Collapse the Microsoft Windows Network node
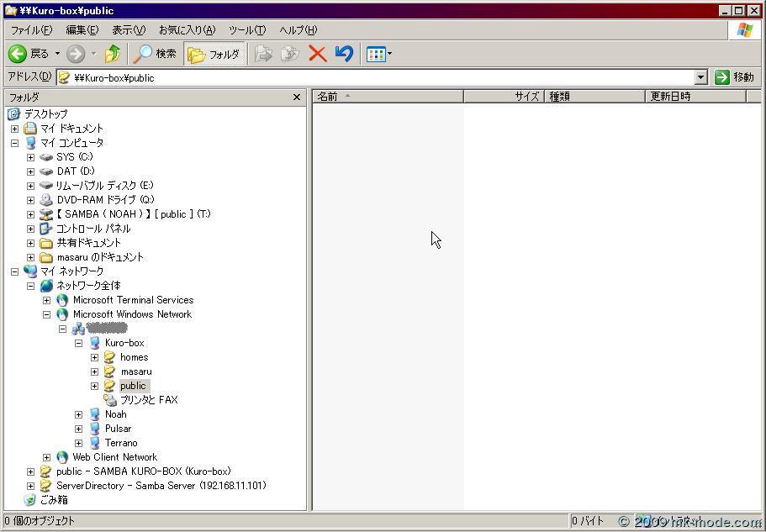The image size is (766, 532). tap(47, 314)
